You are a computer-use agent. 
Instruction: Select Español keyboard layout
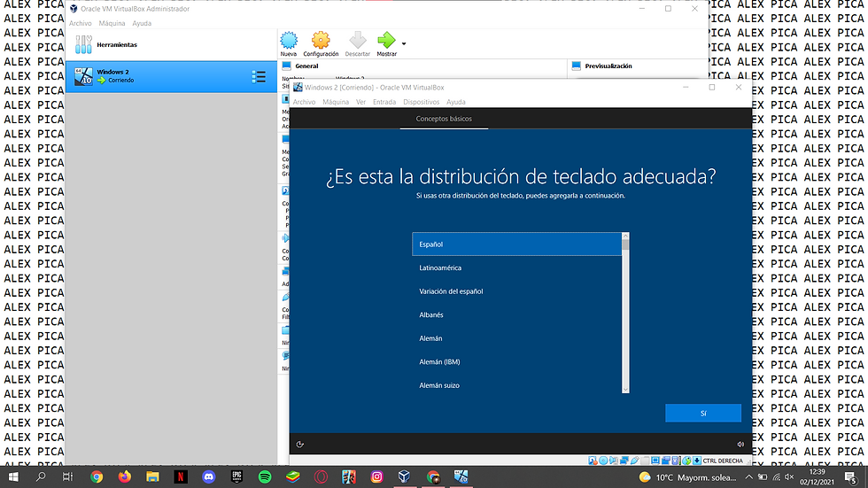tap(517, 244)
